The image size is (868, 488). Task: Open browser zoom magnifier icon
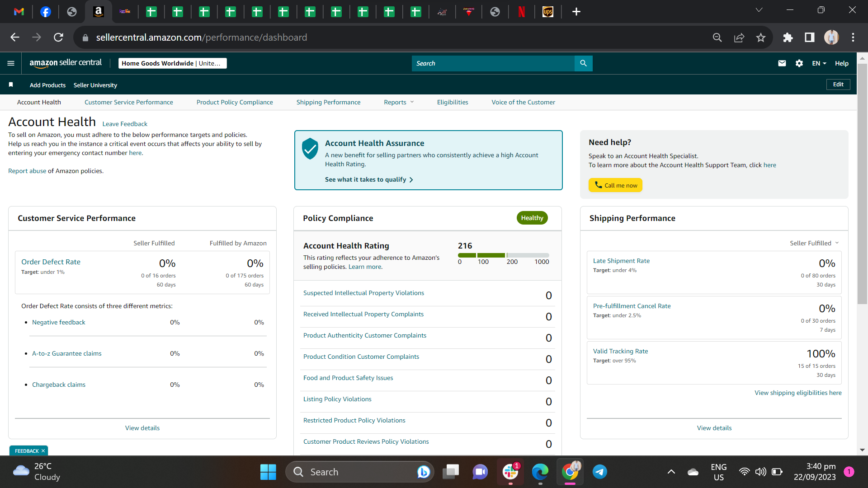pos(717,38)
